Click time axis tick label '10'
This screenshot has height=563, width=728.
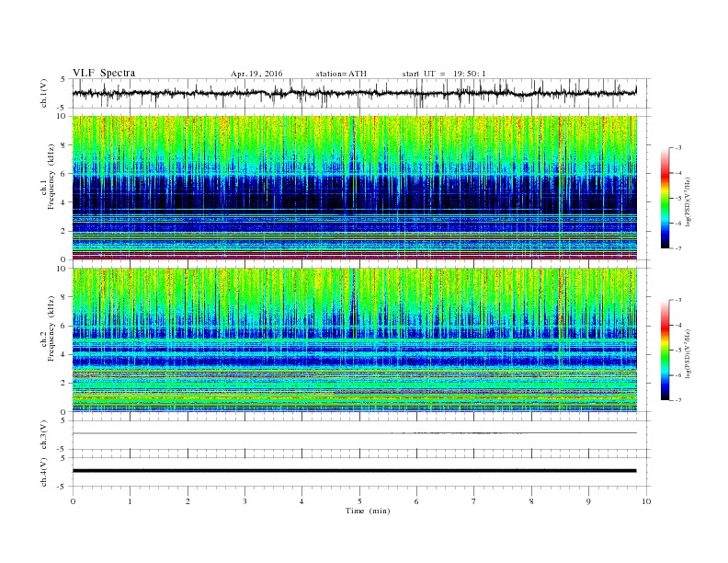(646, 501)
